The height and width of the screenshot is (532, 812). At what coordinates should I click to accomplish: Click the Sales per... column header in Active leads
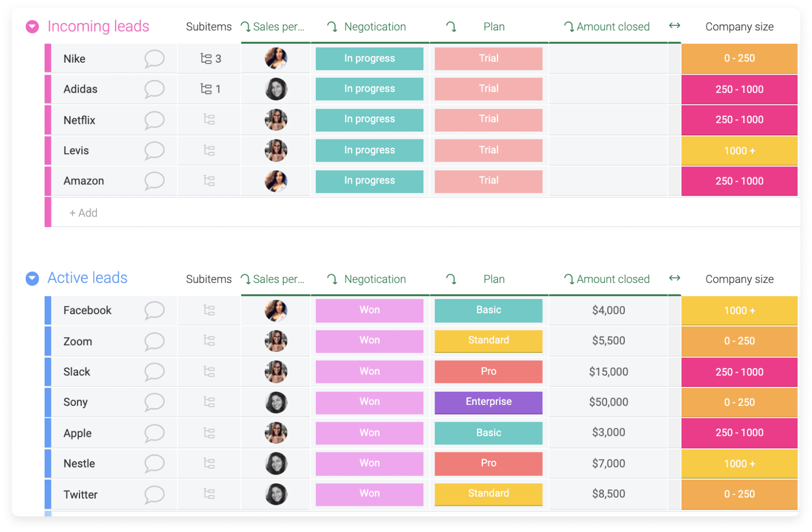pyautogui.click(x=278, y=279)
